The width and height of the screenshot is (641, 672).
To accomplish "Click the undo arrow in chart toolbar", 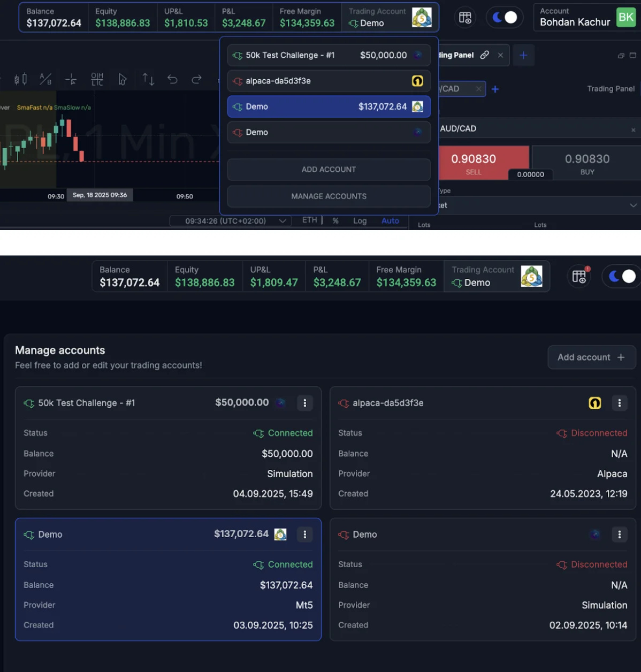I will pos(172,79).
